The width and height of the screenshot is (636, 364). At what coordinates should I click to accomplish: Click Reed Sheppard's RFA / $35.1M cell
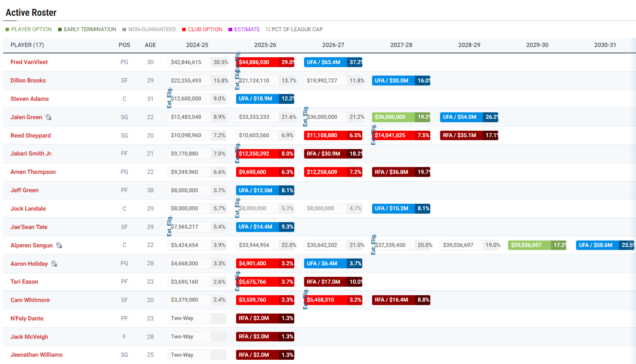(469, 135)
